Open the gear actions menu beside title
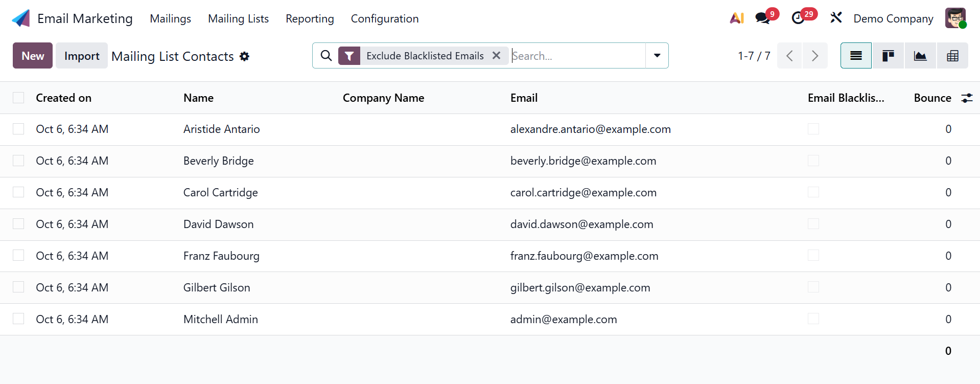This screenshot has width=980, height=384. 245,56
